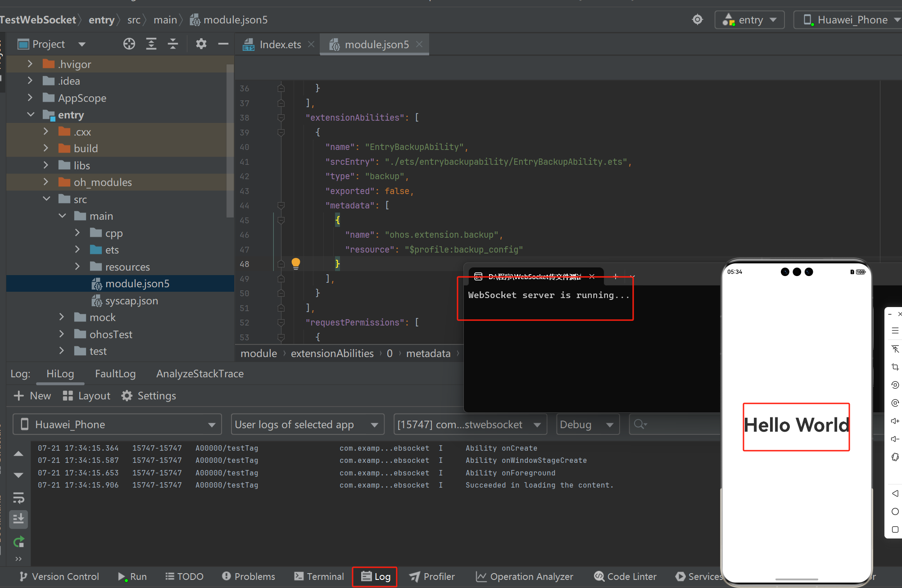
Task: Click emulator screenshot crop icon
Action: coord(895,367)
